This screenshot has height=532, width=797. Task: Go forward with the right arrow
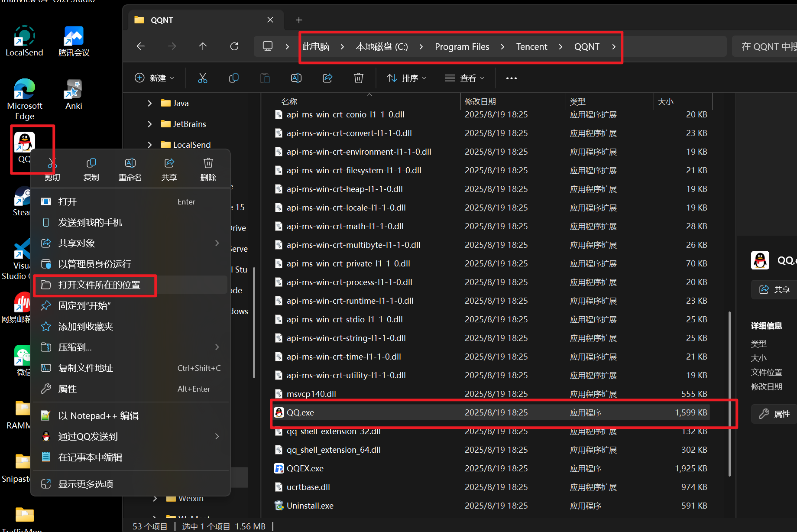coord(172,46)
